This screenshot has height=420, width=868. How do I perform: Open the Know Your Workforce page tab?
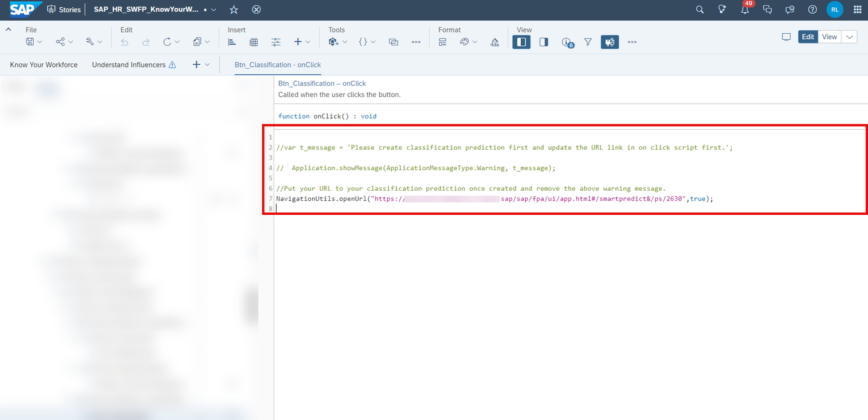pyautogui.click(x=44, y=65)
